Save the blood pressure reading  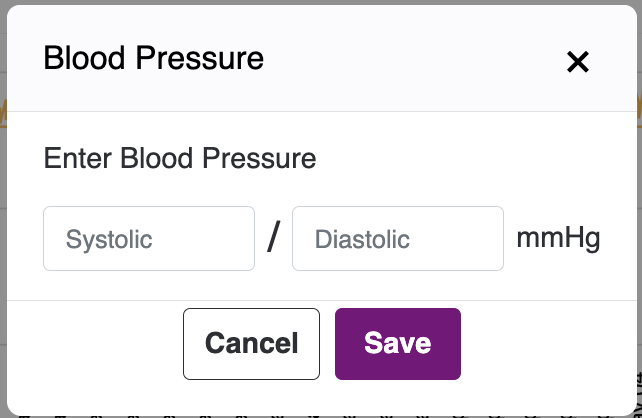click(397, 344)
